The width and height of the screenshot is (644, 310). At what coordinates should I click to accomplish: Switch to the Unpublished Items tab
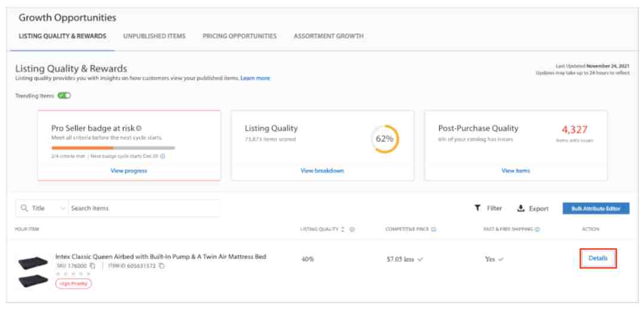[x=154, y=36]
